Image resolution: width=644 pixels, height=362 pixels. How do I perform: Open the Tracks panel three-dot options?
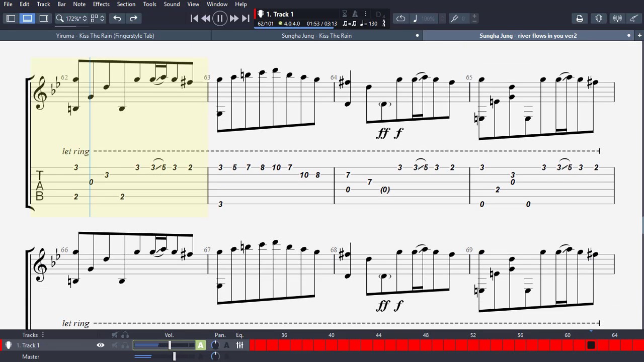pyautogui.click(x=43, y=335)
